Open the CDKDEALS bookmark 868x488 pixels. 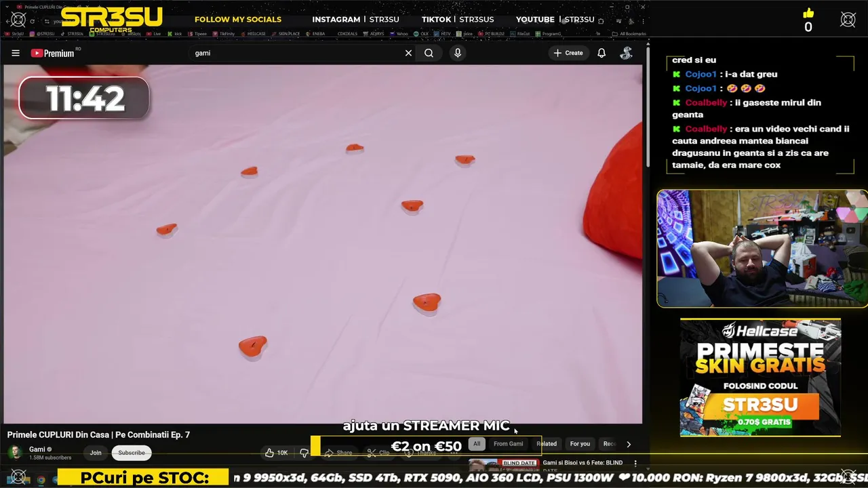click(346, 34)
